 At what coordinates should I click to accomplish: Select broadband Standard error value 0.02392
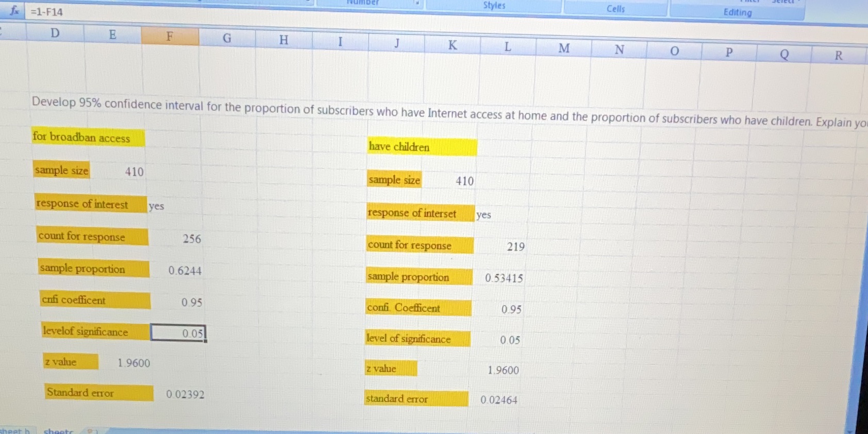(x=185, y=394)
